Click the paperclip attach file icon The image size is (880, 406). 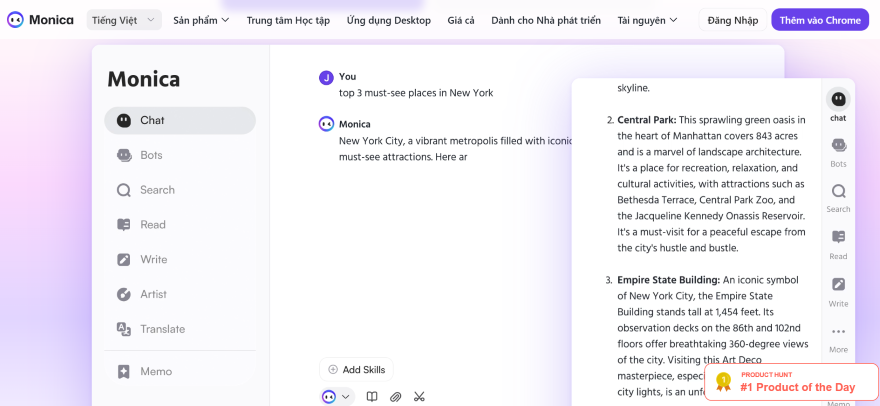(x=395, y=397)
